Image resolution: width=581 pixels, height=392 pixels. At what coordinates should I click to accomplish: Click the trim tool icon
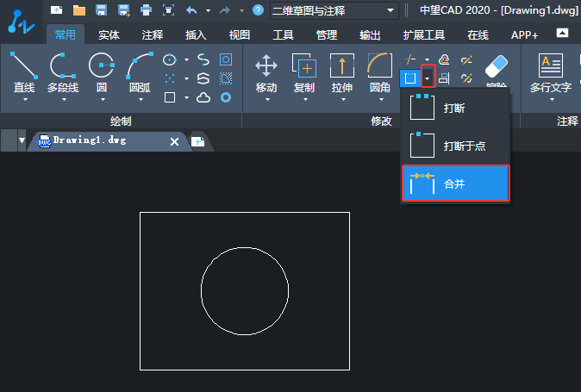pos(410,59)
